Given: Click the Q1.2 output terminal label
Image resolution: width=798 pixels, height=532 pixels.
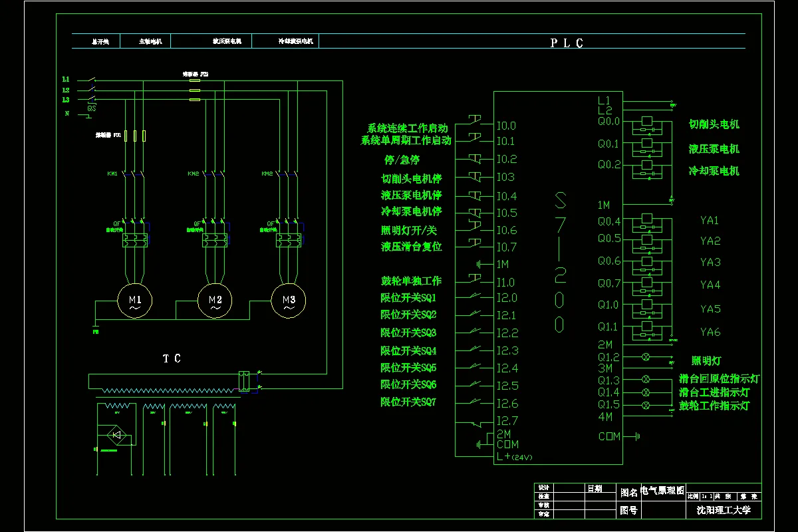Looking at the screenshot, I should pos(608,356).
